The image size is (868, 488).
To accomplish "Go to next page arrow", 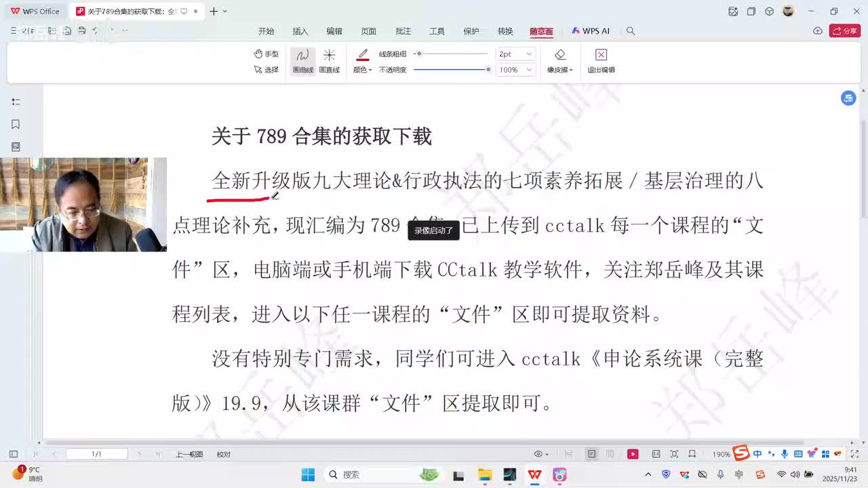I will [140, 454].
